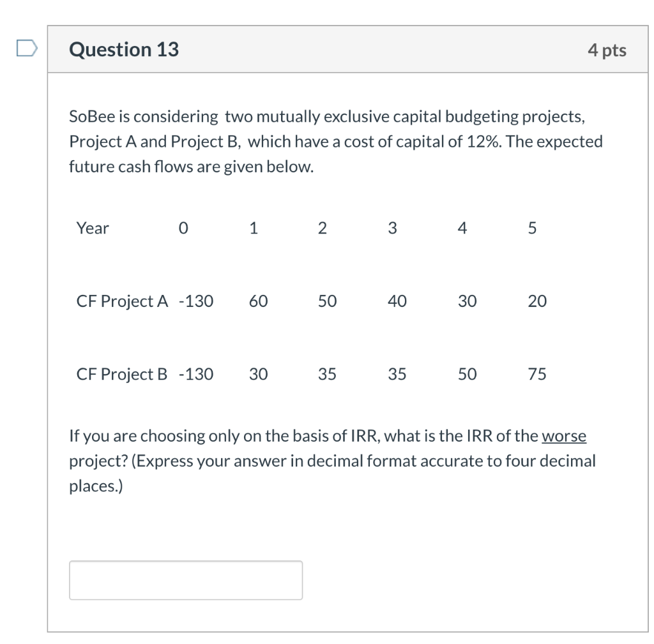Click the year 0 column heading

coord(183,228)
